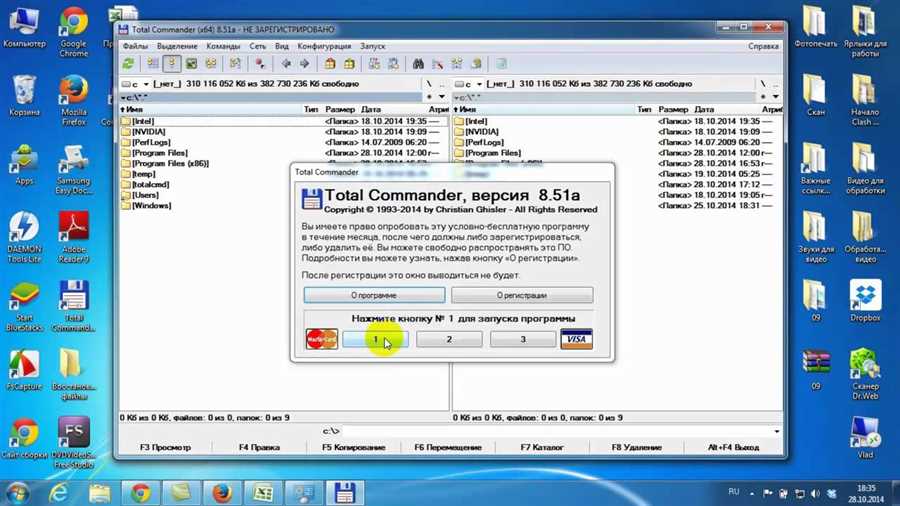900x506 pixels.
Task: Click the unpack files toolbar icon
Action: coord(349,64)
